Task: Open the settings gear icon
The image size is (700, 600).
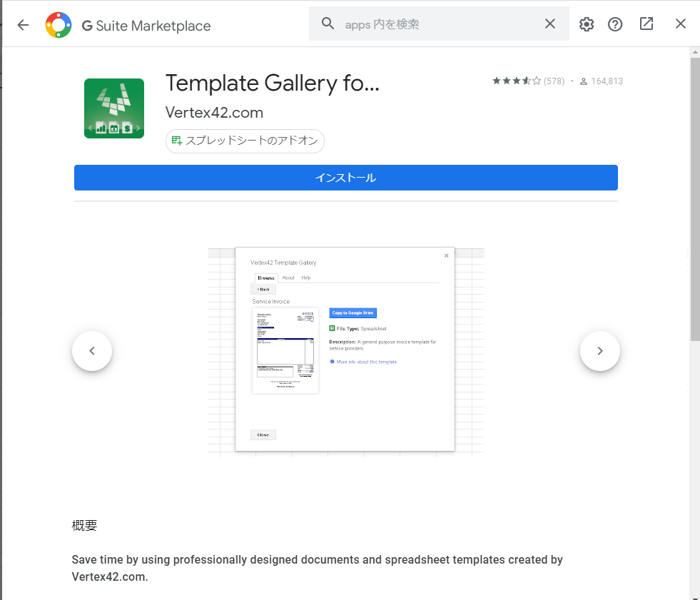Action: (587, 24)
